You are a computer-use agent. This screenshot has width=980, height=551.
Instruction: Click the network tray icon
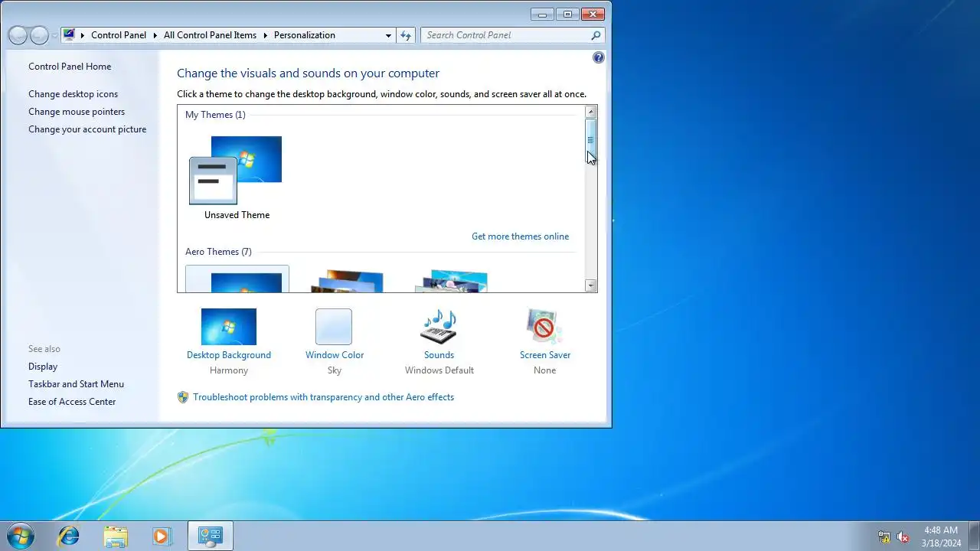point(884,536)
